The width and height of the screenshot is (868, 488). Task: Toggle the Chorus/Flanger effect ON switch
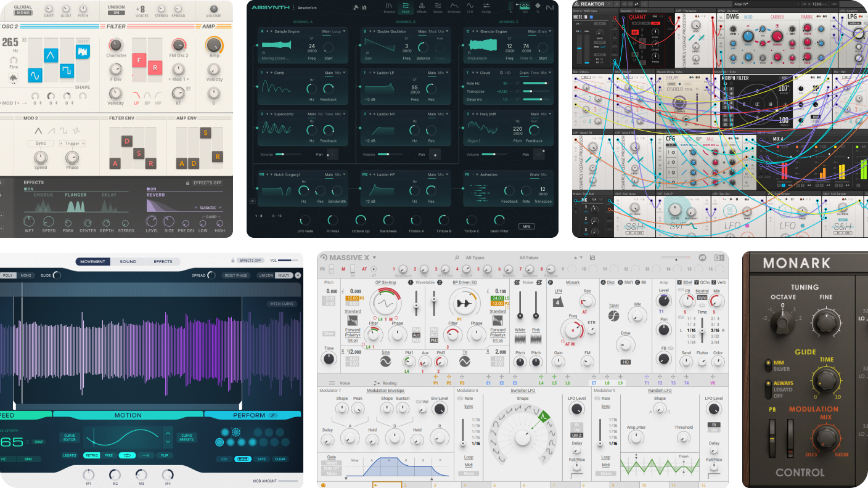point(28,189)
